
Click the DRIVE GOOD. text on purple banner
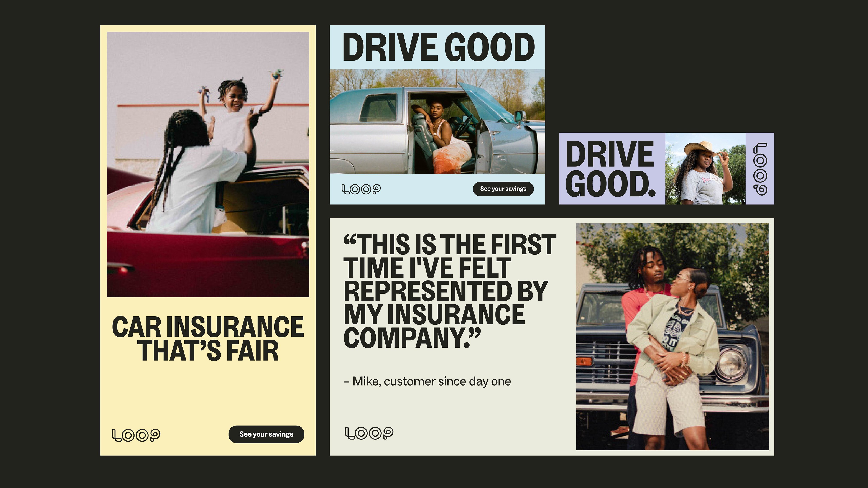(x=611, y=169)
